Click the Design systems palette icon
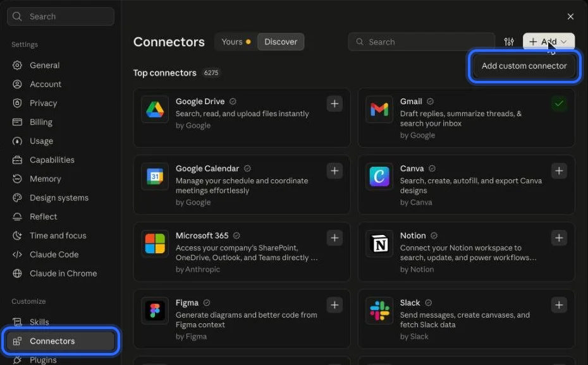 (17, 198)
